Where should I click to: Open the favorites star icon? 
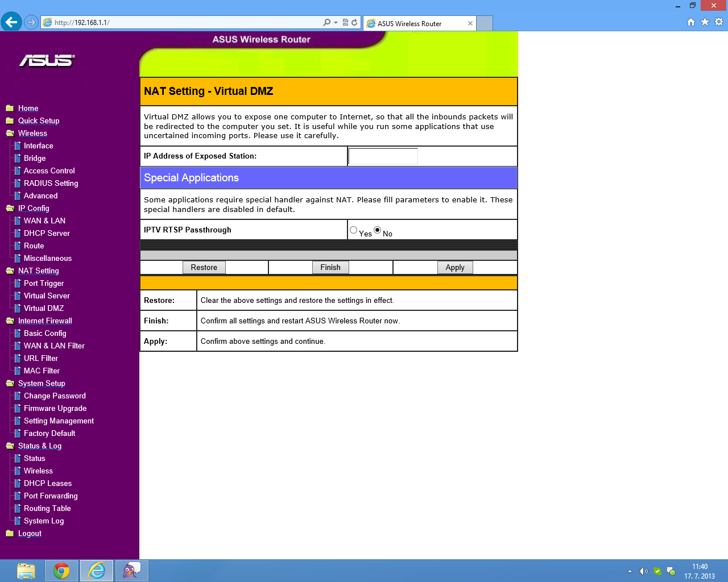tap(705, 22)
